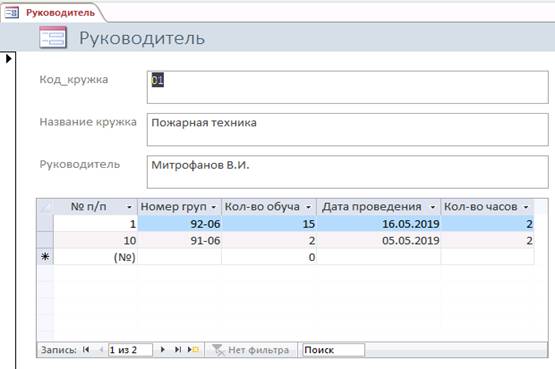
Task: Click the Код_кружка label
Action: point(74,80)
